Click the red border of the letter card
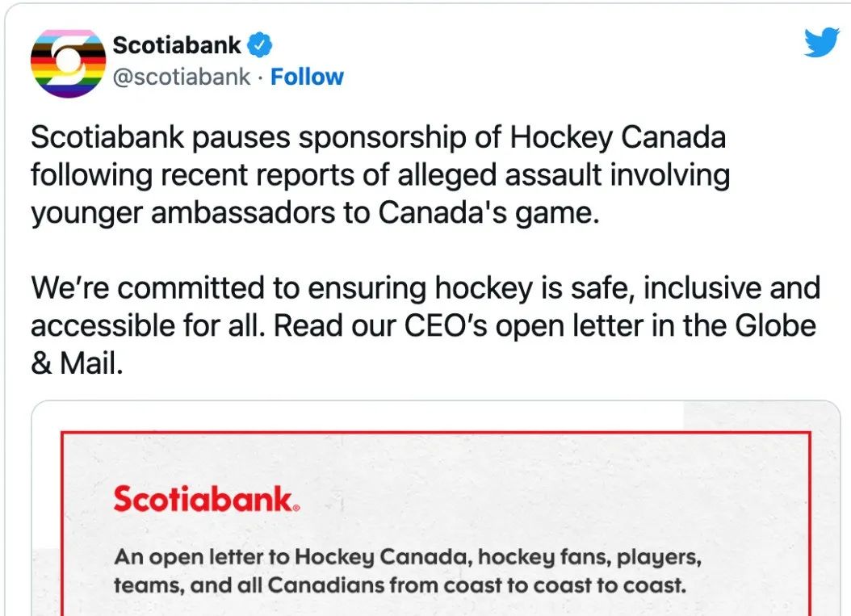 pyautogui.click(x=436, y=433)
